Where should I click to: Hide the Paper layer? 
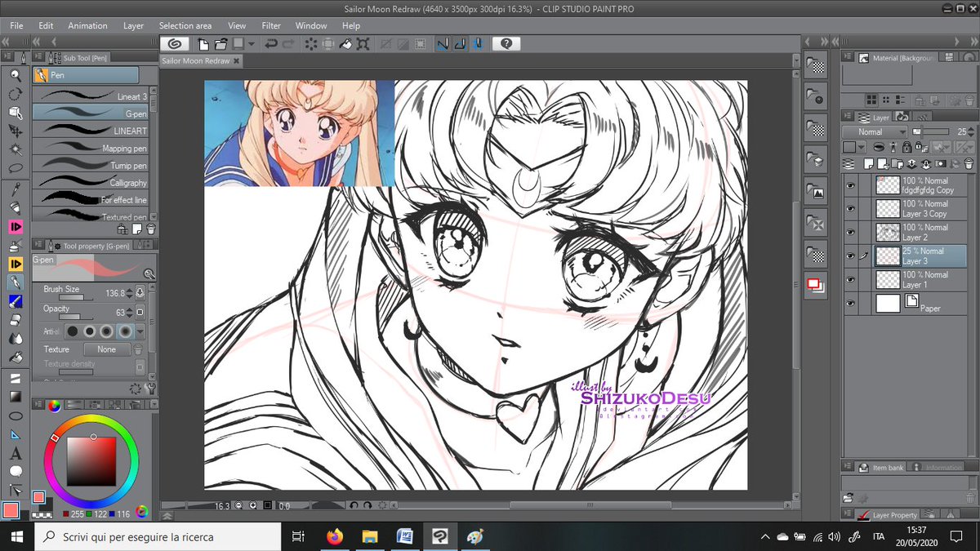pos(851,304)
